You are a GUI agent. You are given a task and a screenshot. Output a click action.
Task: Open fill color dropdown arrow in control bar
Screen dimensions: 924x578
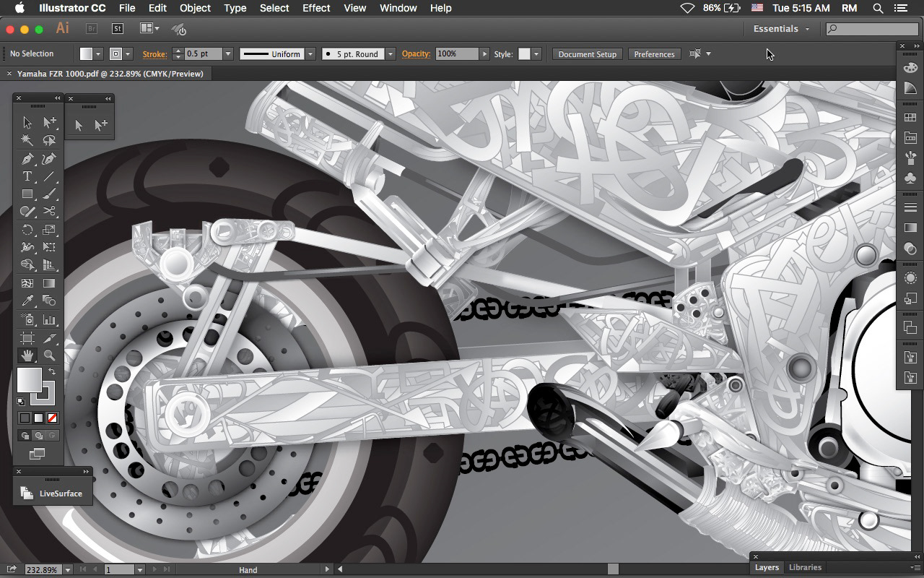click(x=98, y=54)
